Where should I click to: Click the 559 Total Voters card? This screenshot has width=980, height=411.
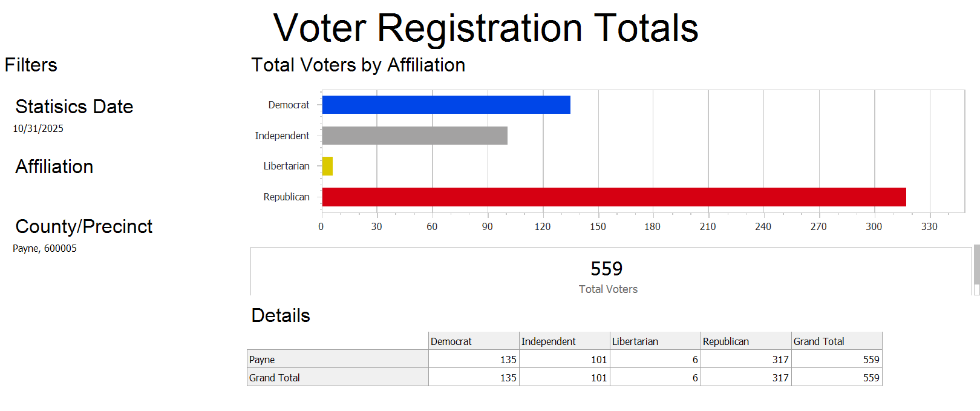(607, 275)
